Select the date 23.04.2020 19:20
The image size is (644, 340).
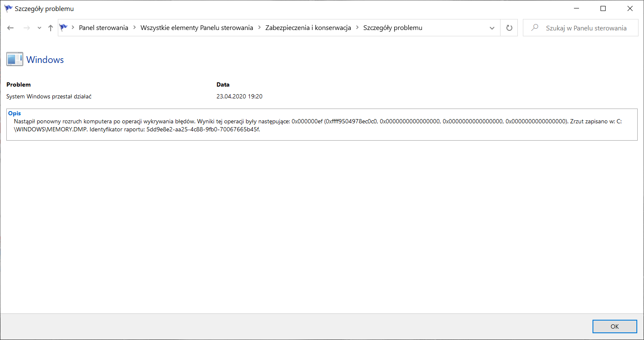tap(239, 96)
